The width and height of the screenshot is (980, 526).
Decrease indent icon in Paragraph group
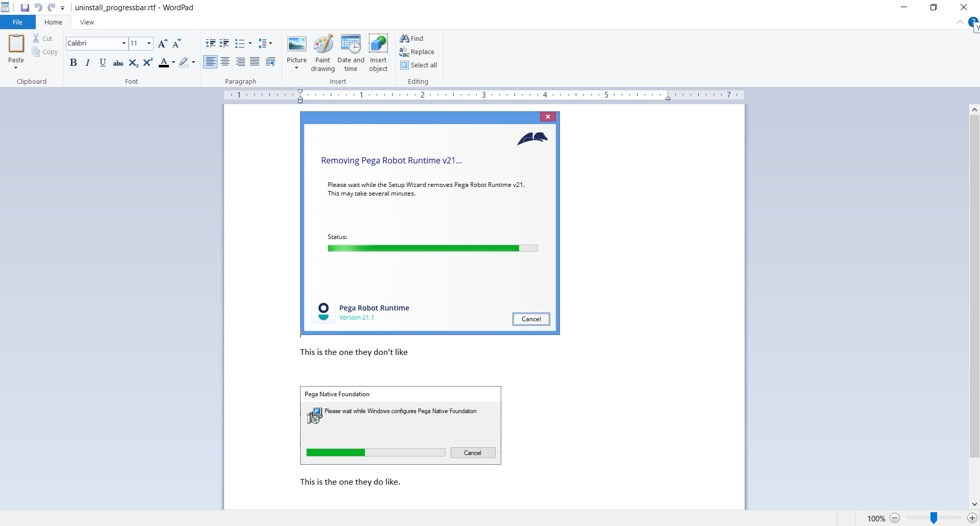pyautogui.click(x=210, y=43)
